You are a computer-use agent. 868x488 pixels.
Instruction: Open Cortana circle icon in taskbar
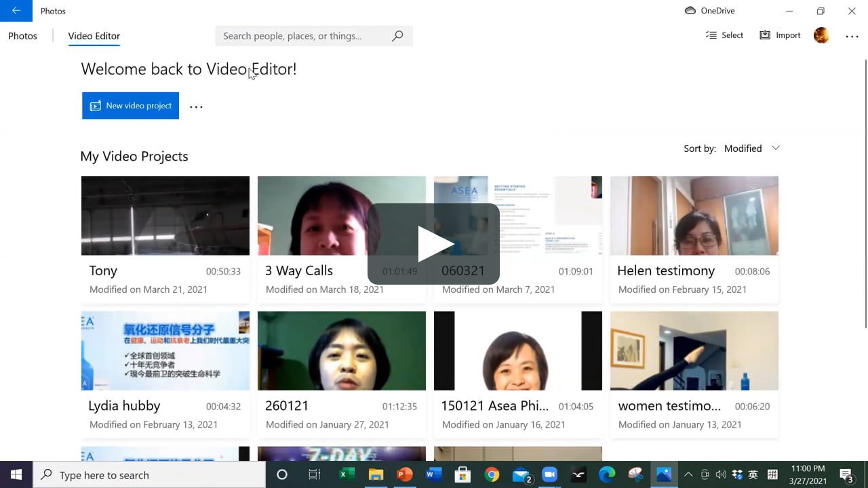point(282,474)
